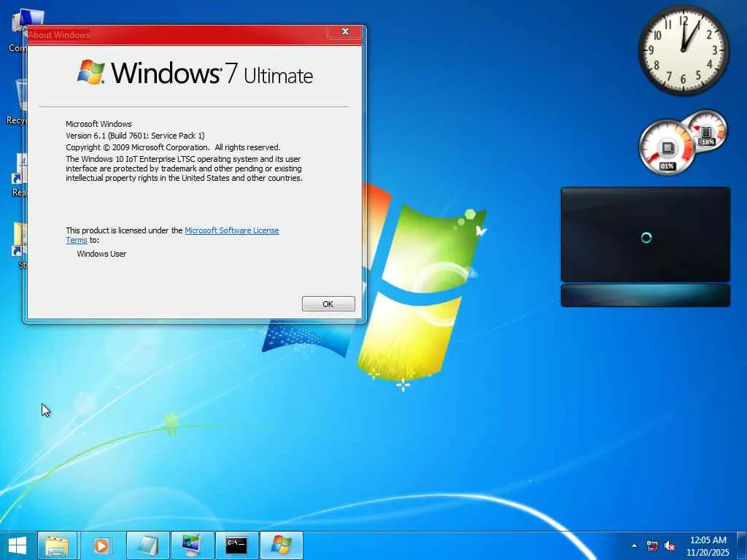The width and height of the screenshot is (747, 560).
Task: Click the "About Windows" title bar text
Action: pos(59,35)
